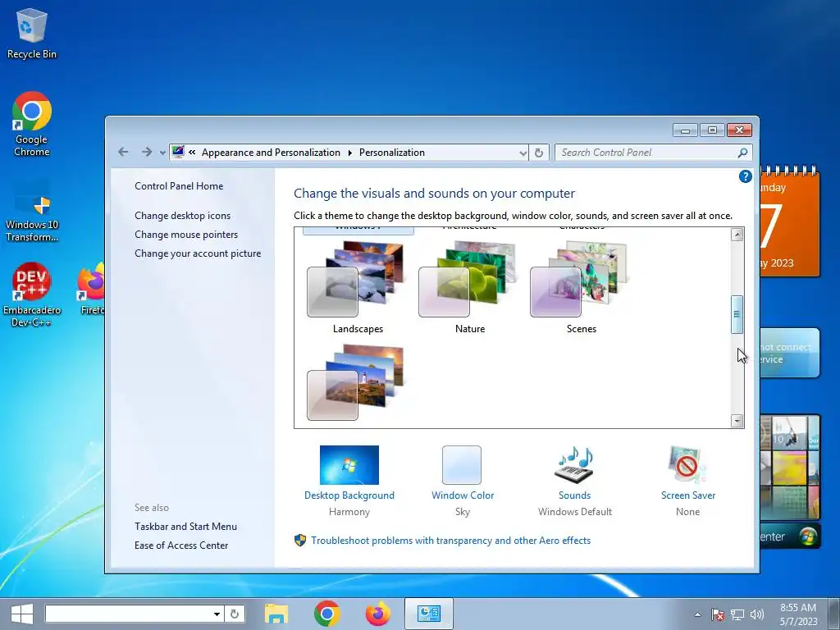Open the Windows 10 Transformation desktop icon
840x630 pixels.
(32, 211)
